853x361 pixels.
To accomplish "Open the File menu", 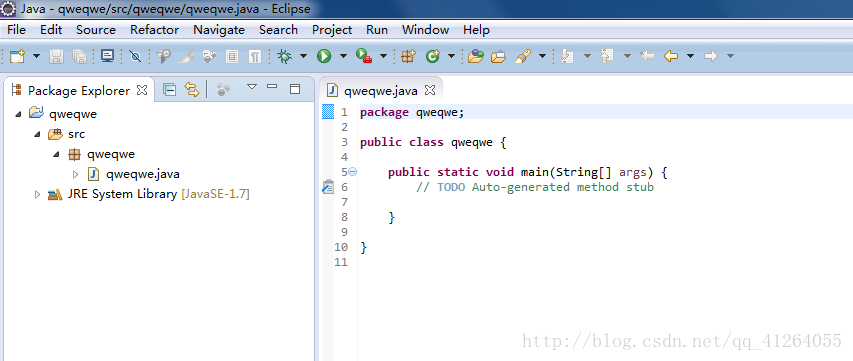I will [x=16, y=30].
